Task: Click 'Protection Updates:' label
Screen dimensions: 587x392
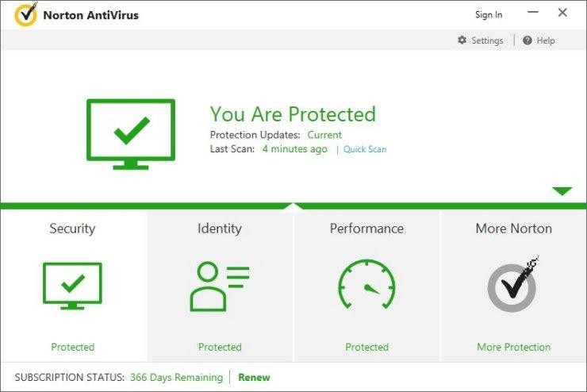Action: [255, 135]
